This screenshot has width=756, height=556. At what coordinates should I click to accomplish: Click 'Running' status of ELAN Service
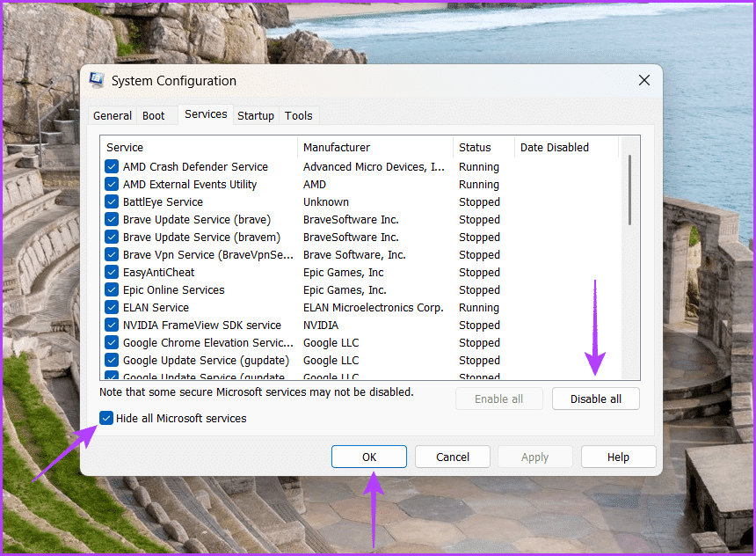pos(479,307)
